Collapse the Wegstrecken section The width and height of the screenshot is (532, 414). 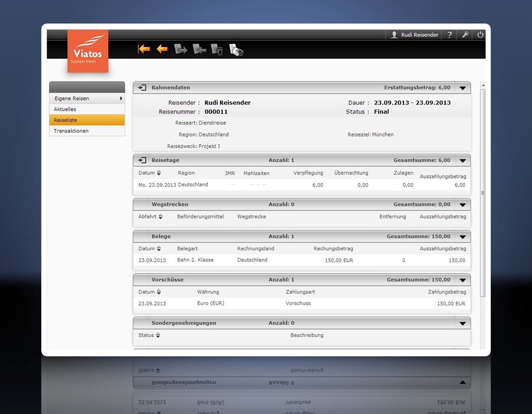click(462, 205)
